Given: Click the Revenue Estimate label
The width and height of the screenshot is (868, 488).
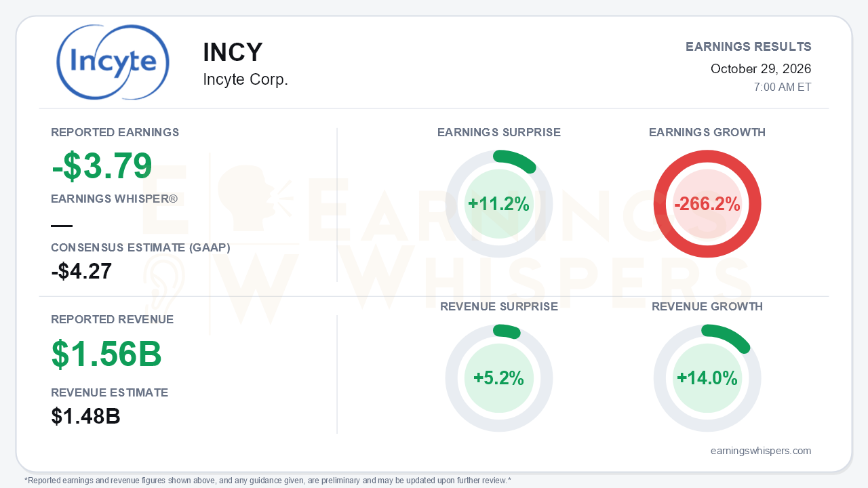Looking at the screenshot, I should pyautogui.click(x=110, y=392).
